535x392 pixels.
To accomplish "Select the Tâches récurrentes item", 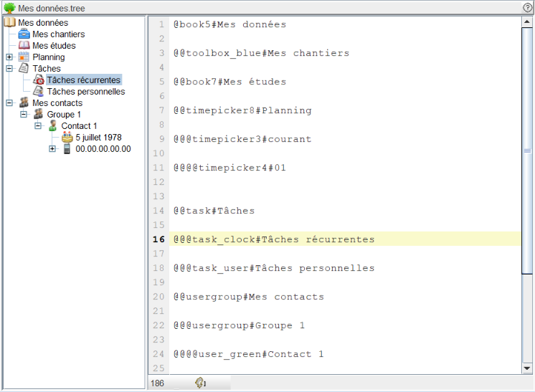I will point(84,80).
